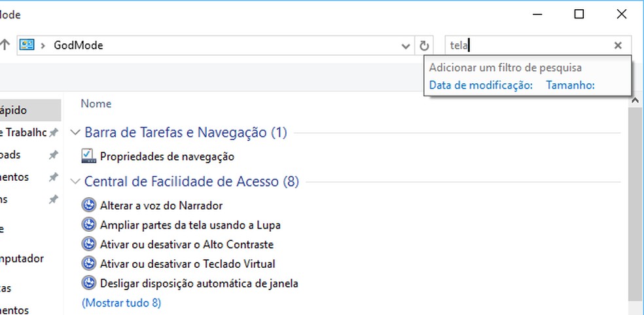
Task: Click the chevron before GodMode in address bar
Action: point(43,45)
